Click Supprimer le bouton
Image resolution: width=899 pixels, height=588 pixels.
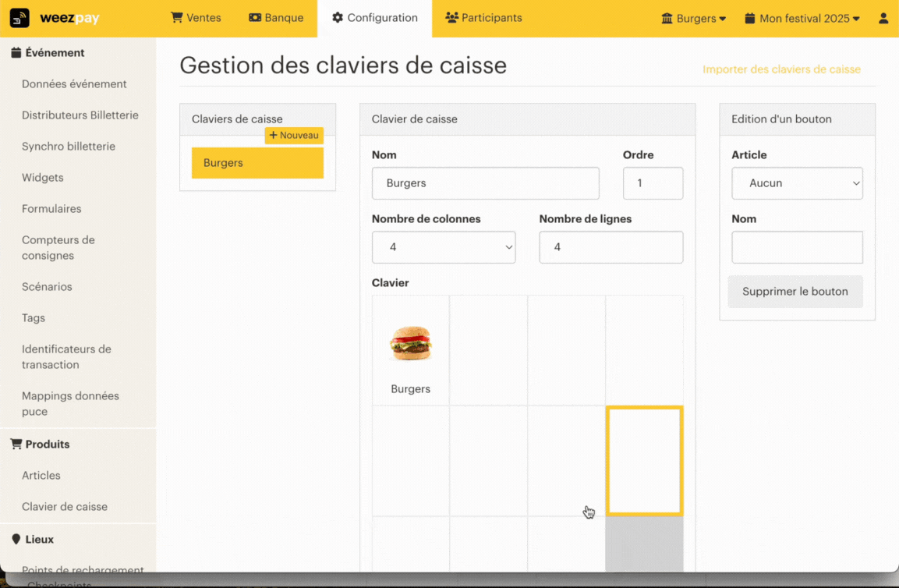tap(795, 292)
